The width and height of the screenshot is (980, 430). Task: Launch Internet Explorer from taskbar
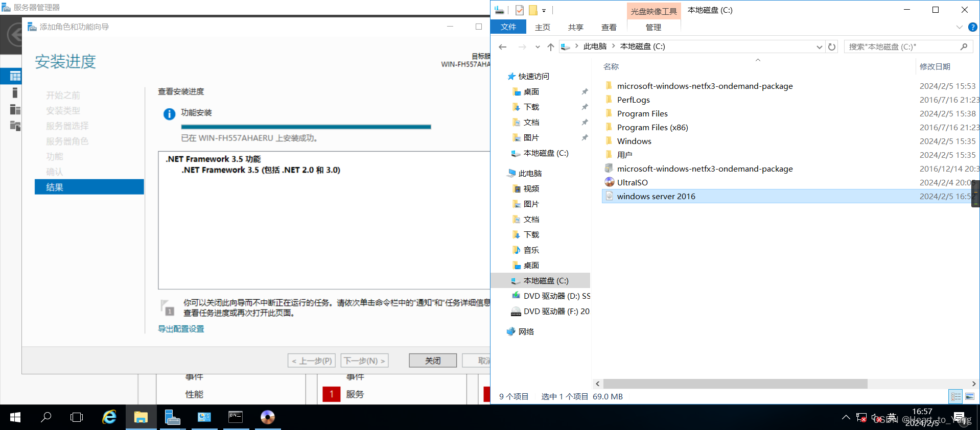(109, 417)
